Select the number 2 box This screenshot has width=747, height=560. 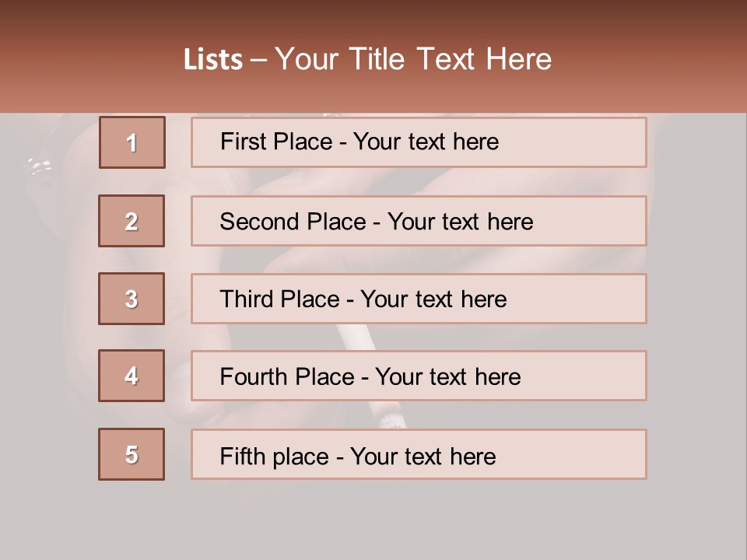[x=132, y=221]
